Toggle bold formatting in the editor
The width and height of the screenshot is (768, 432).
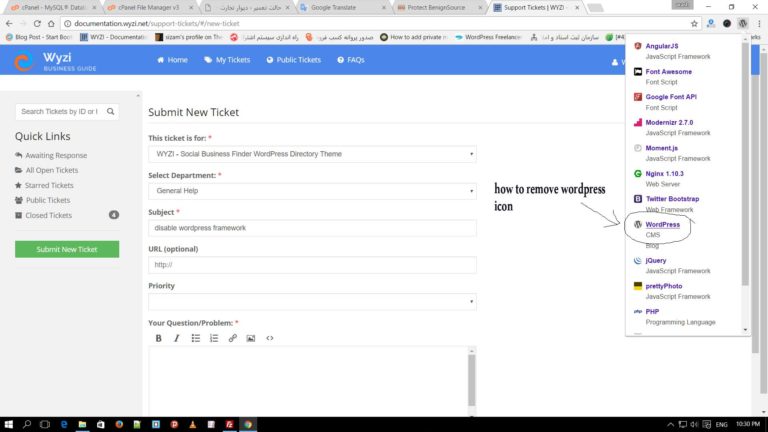(x=158, y=338)
